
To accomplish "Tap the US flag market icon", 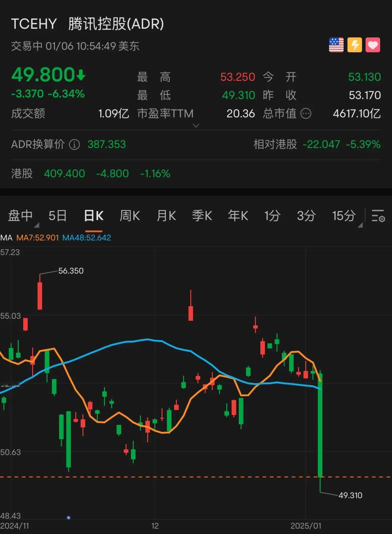I will click(x=336, y=45).
